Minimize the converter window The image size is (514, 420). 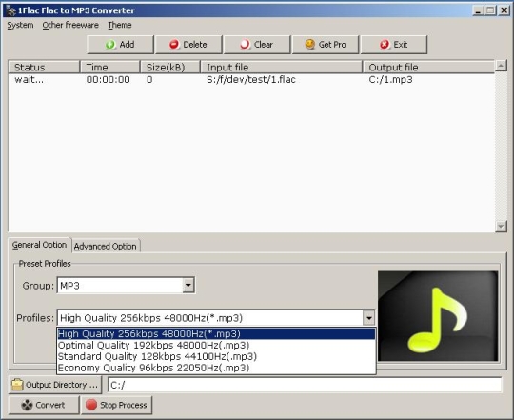(478, 10)
